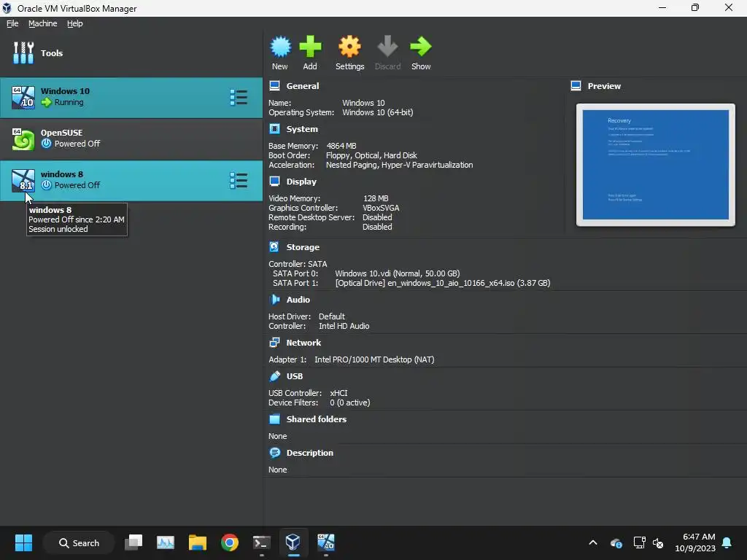Open Task View from the taskbar

(x=133, y=542)
